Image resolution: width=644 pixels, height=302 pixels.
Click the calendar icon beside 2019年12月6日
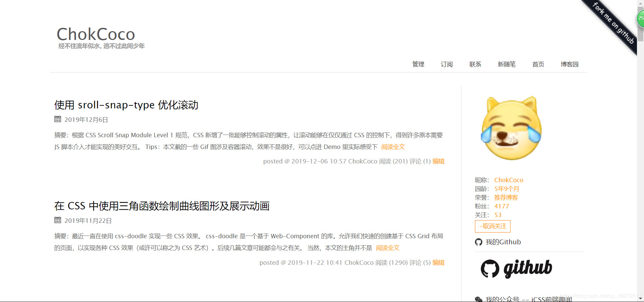tap(57, 119)
